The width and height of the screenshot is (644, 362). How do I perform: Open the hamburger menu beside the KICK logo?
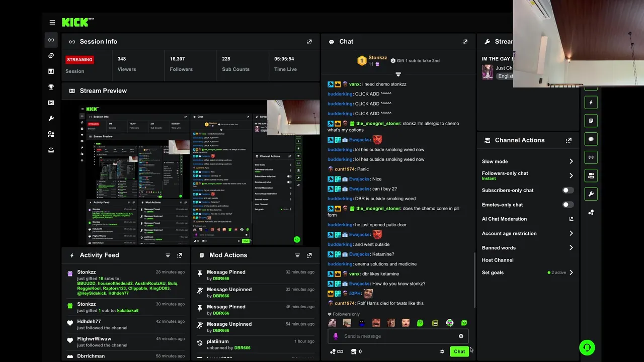click(52, 22)
